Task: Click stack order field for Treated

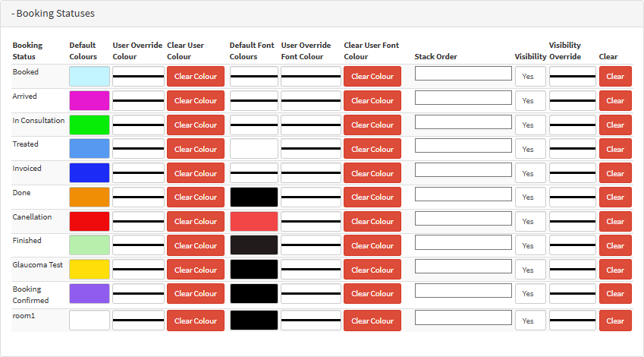Action: [x=463, y=145]
